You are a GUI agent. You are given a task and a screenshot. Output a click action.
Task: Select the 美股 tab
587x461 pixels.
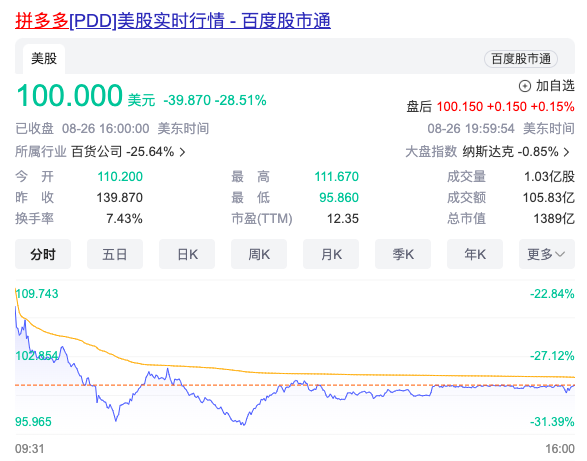pos(44,59)
